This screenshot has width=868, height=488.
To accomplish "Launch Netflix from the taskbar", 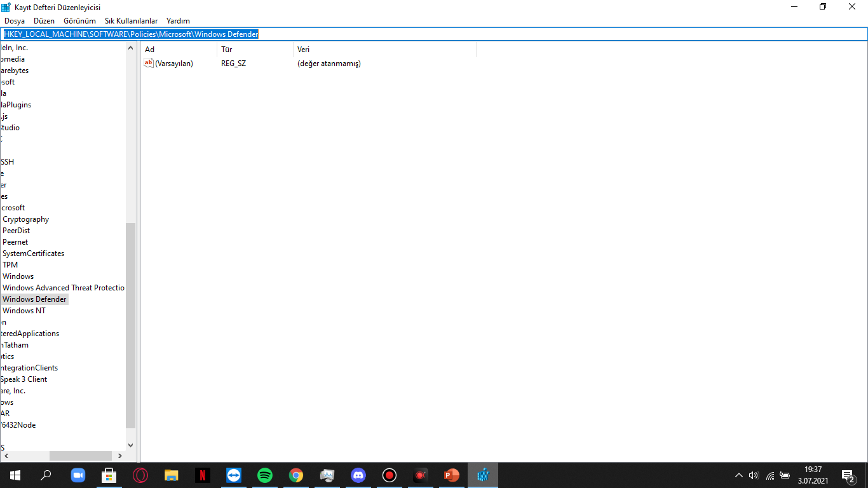I will point(203,475).
